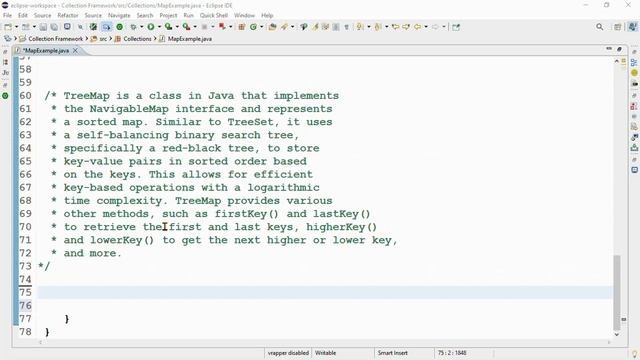Image resolution: width=640 pixels, height=360 pixels.
Task: Click the Debug bug icon
Action: [133, 27]
